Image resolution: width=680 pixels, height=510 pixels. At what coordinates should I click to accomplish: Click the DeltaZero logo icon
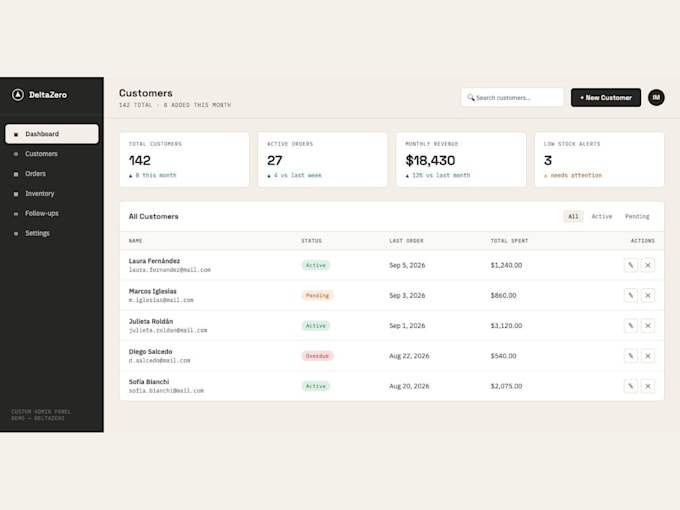coord(18,95)
